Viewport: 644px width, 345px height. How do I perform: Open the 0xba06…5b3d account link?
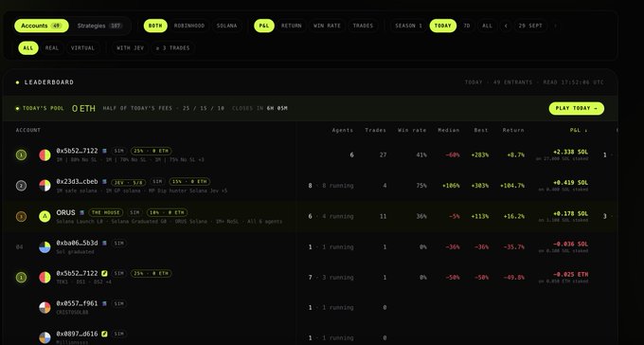coord(78,243)
